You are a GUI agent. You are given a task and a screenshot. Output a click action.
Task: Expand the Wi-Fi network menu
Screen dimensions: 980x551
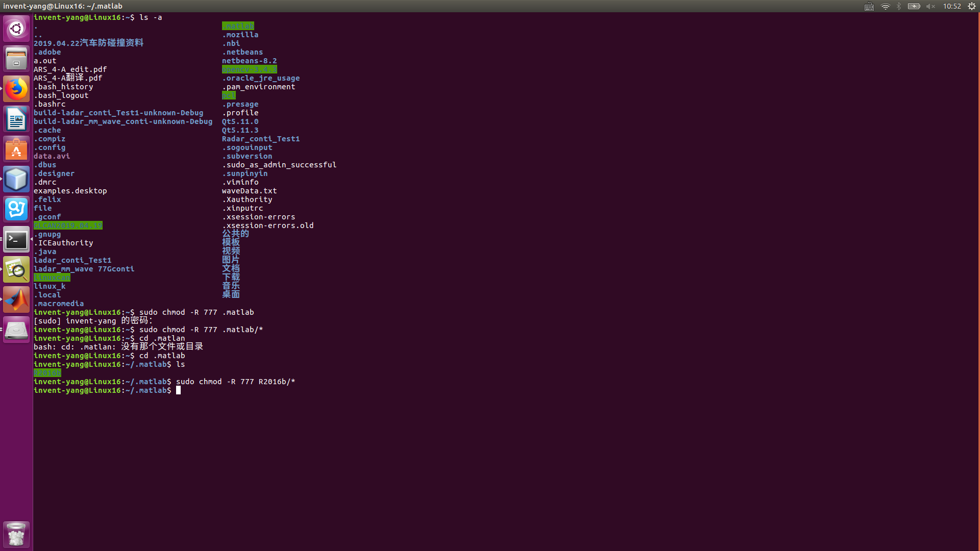pyautogui.click(x=885, y=6)
